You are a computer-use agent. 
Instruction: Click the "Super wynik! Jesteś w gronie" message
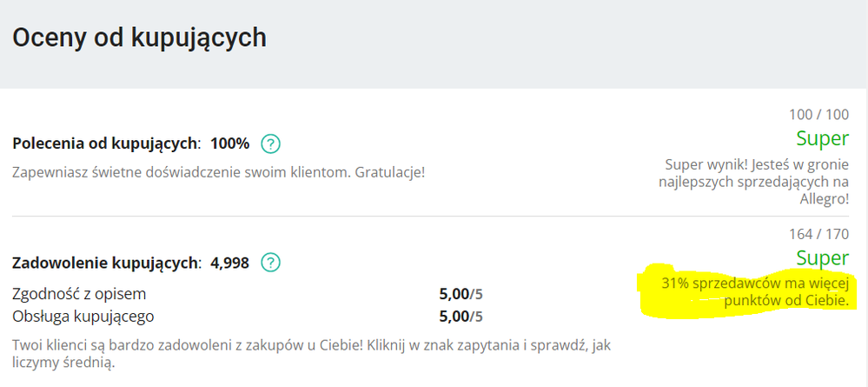(756, 164)
